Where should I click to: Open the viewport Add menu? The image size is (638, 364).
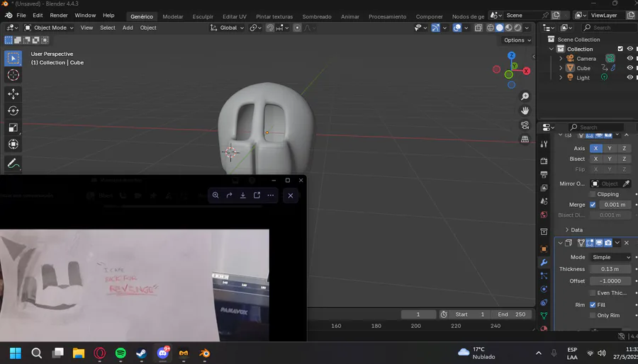[x=128, y=28]
